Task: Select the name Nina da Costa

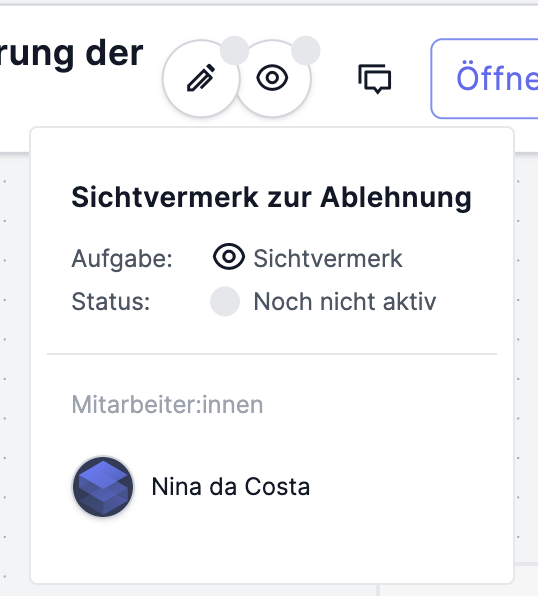Action: pos(231,487)
